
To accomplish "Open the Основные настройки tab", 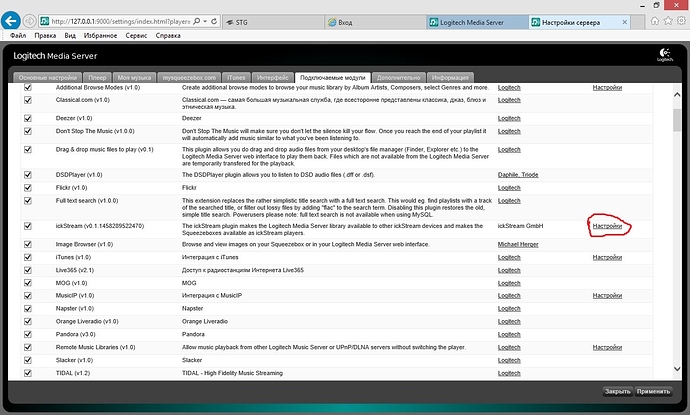I will (x=48, y=77).
